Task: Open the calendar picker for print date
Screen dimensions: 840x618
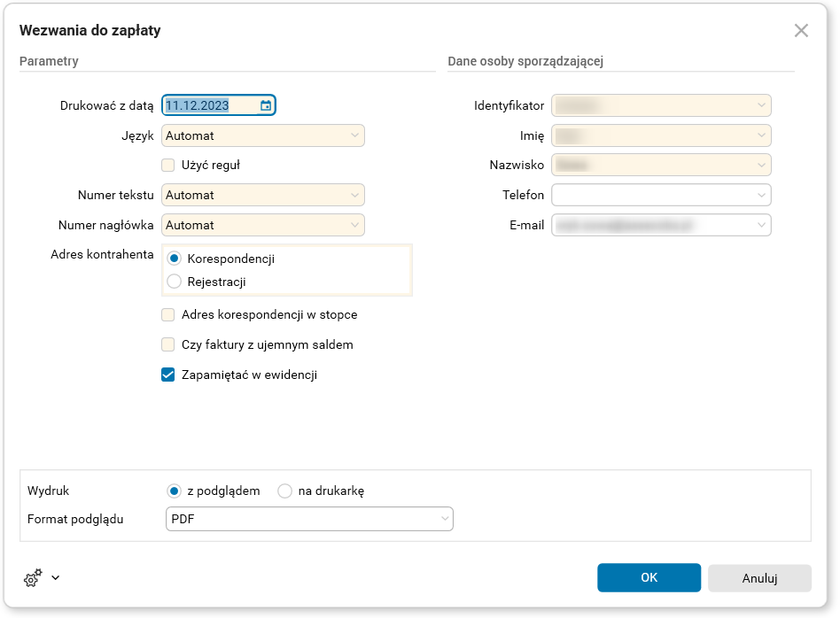Action: pyautogui.click(x=266, y=106)
